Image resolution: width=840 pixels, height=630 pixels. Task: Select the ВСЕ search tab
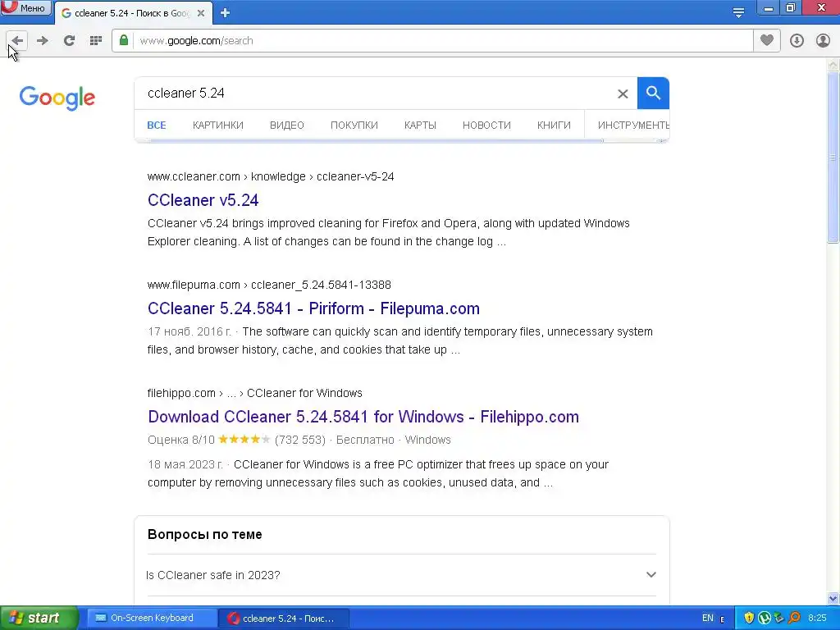click(x=157, y=126)
